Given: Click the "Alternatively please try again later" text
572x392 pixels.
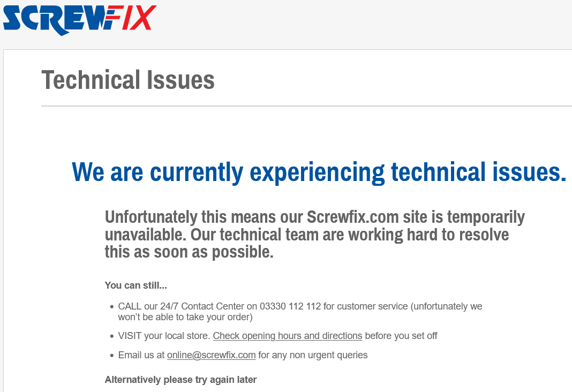Looking at the screenshot, I should tap(180, 380).
